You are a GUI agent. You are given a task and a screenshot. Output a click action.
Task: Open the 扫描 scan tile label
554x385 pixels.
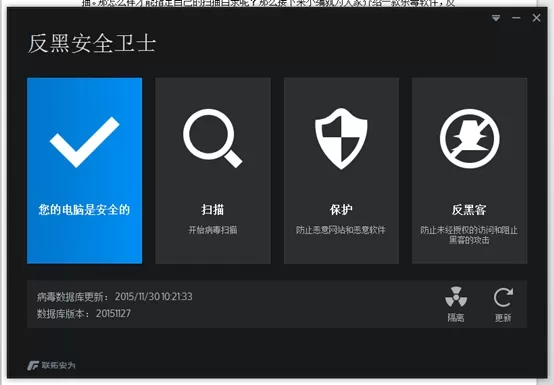pos(213,209)
